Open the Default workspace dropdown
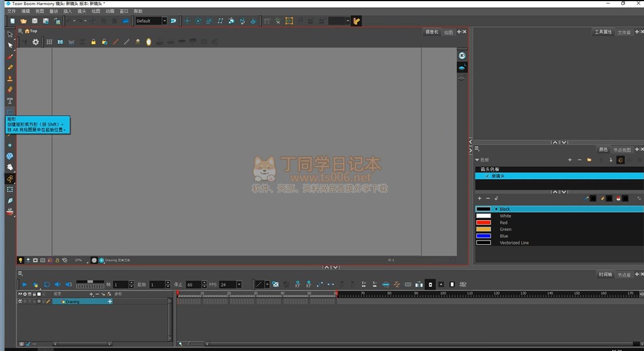Viewport: 644px width, 351px height. (164, 21)
